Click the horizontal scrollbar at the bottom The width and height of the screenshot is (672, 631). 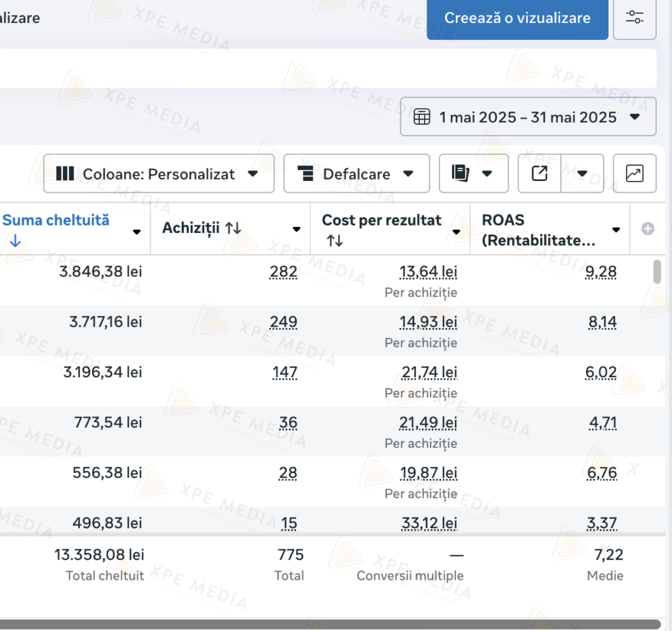[x=328, y=624]
